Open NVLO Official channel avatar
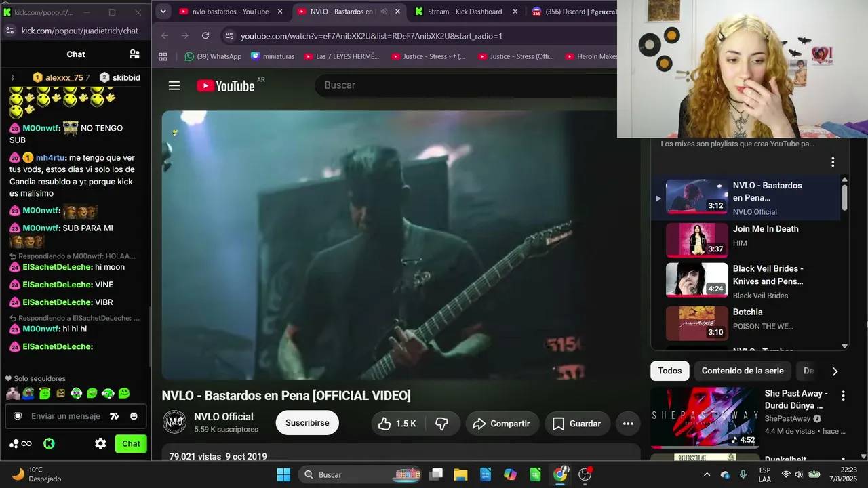Viewport: 868px width, 488px height. (174, 422)
